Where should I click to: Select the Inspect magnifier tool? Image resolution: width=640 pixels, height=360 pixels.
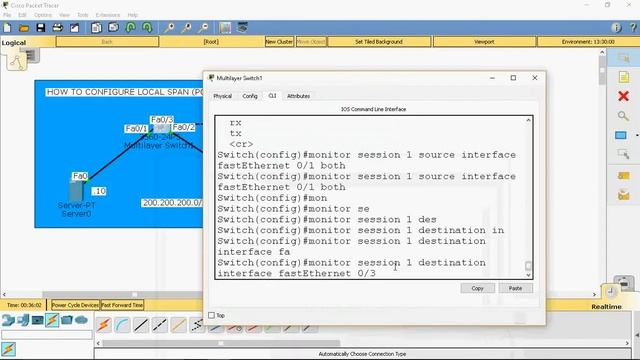click(x=623, y=116)
